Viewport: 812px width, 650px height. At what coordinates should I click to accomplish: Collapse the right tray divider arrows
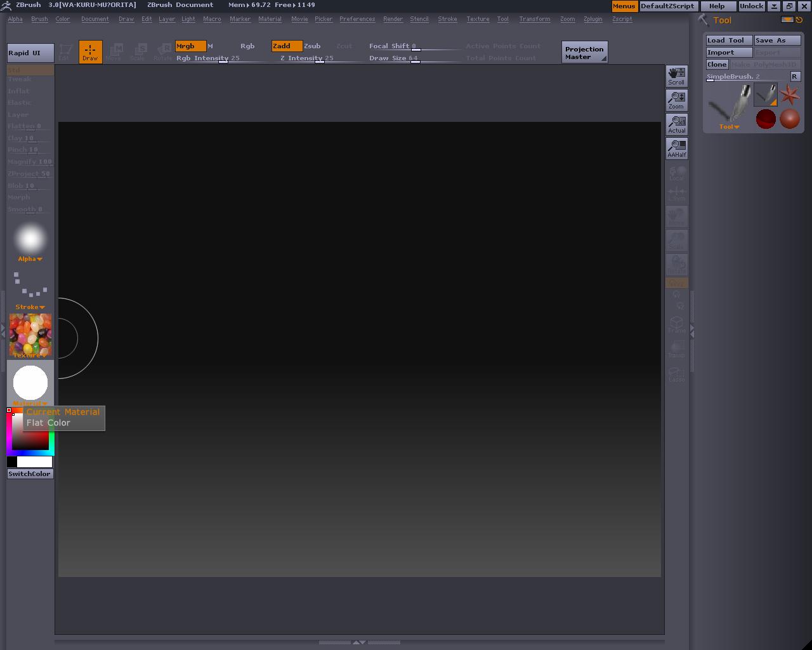coord(692,330)
